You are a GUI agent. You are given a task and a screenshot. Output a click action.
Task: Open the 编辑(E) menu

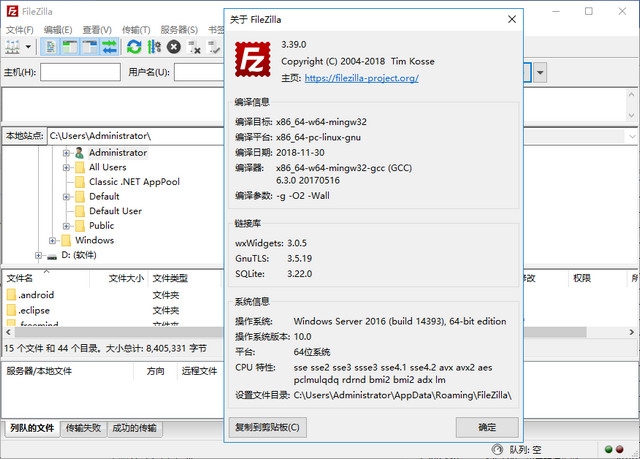[x=58, y=30]
